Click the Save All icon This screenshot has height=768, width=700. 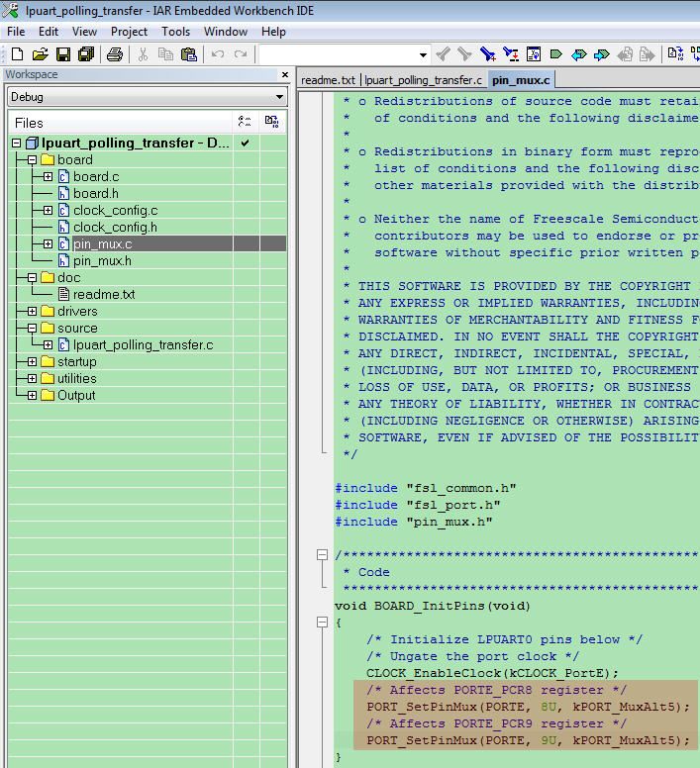pyautogui.click(x=86, y=53)
